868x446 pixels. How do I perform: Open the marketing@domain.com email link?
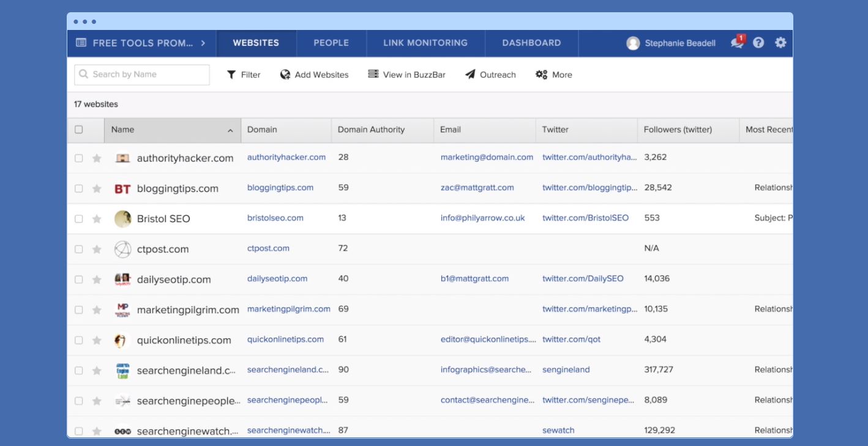pyautogui.click(x=487, y=157)
